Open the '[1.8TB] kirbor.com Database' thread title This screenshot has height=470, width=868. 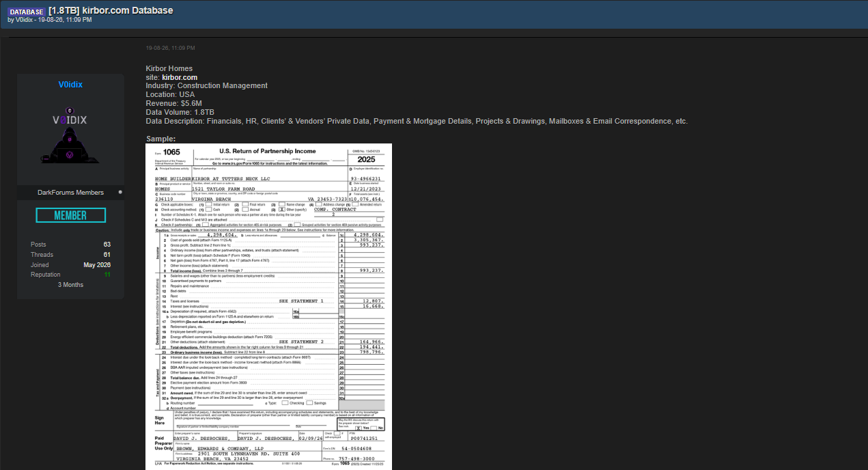tap(111, 11)
